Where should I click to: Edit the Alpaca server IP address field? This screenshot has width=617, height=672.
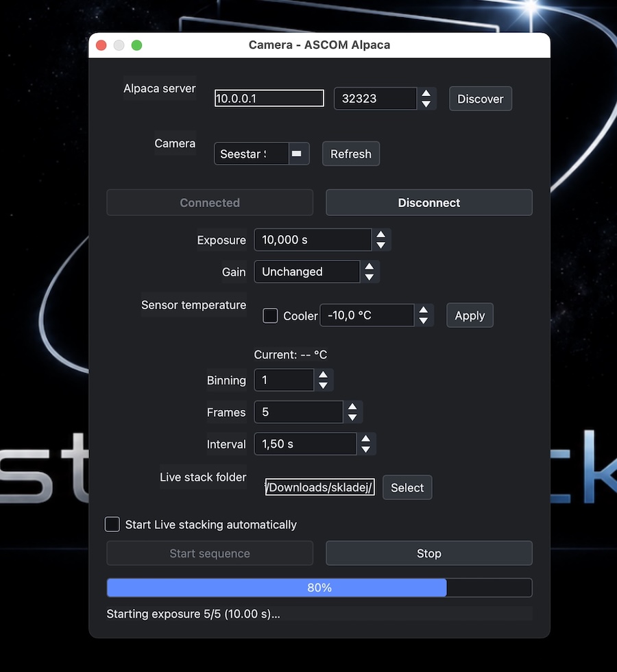pyautogui.click(x=269, y=98)
